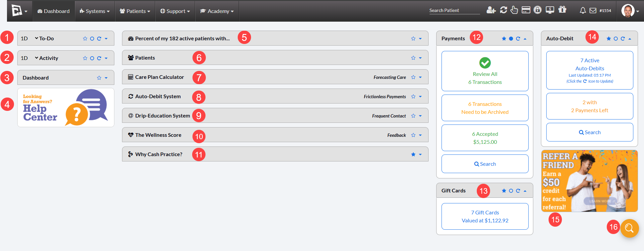644x251 pixels.
Task: Open the Help Center banner
Action: coord(66,108)
